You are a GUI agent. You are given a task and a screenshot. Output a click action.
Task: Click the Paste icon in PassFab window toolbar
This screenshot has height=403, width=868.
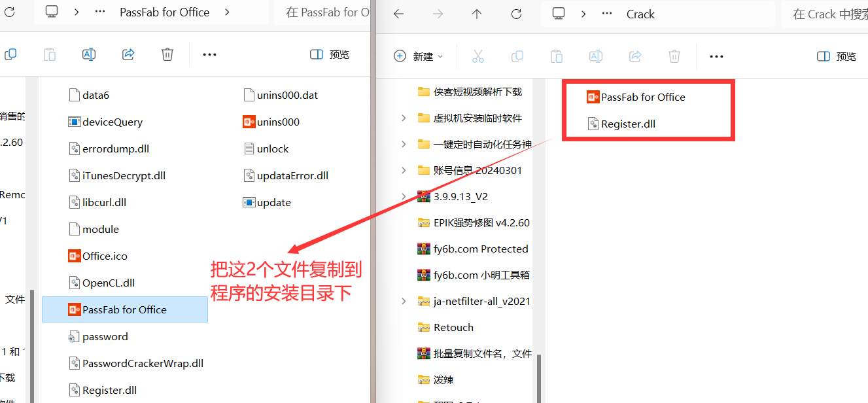(50, 55)
